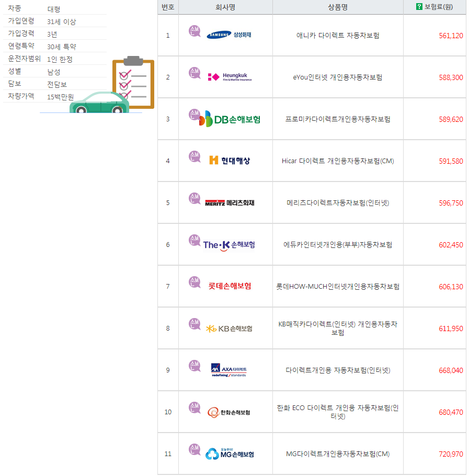Image resolution: width=469 pixels, height=476 pixels.
Task: Click the 운전자범위 value 1인 한정
Action: (x=60, y=59)
